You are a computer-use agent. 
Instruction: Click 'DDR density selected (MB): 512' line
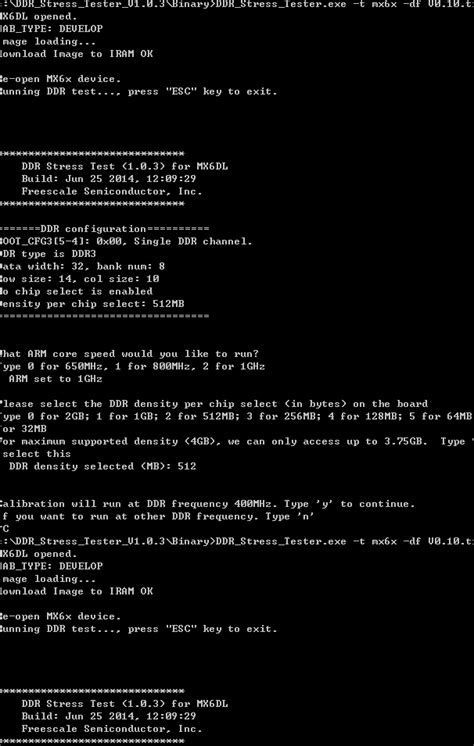102,466
